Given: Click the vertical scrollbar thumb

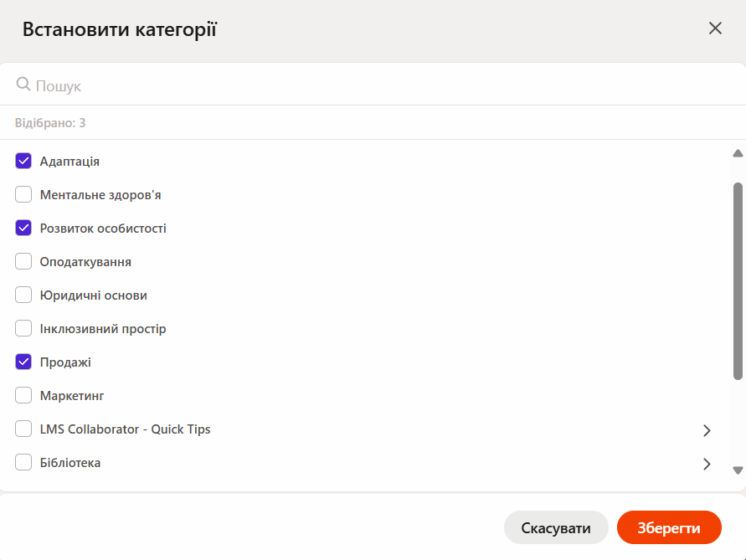Looking at the screenshot, I should [738, 280].
